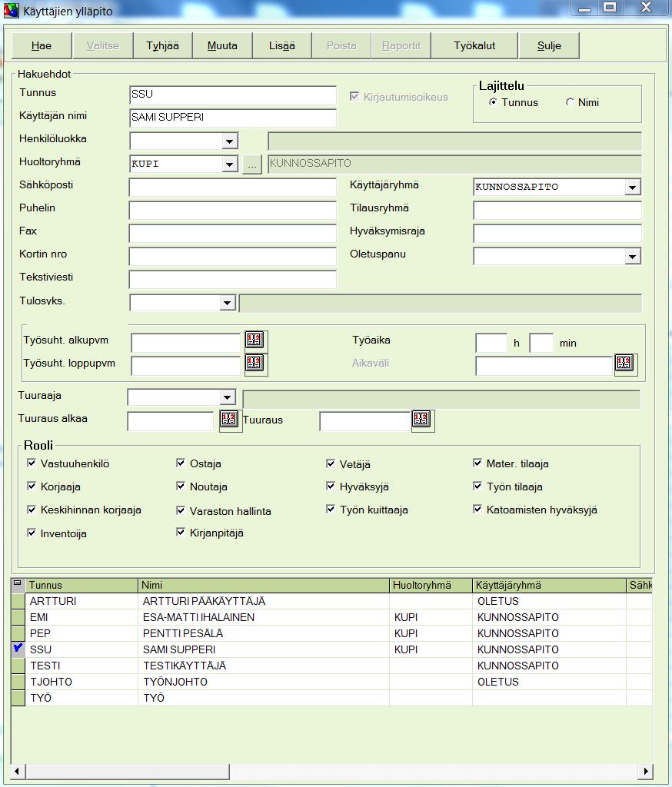
Task: Open the Tulosyks. dropdown
Action: coord(227,303)
